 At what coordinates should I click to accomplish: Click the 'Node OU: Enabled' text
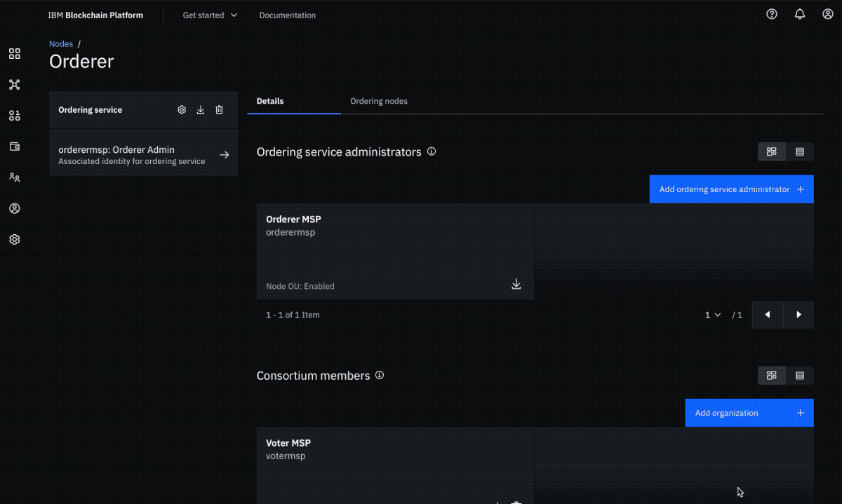[x=300, y=286]
